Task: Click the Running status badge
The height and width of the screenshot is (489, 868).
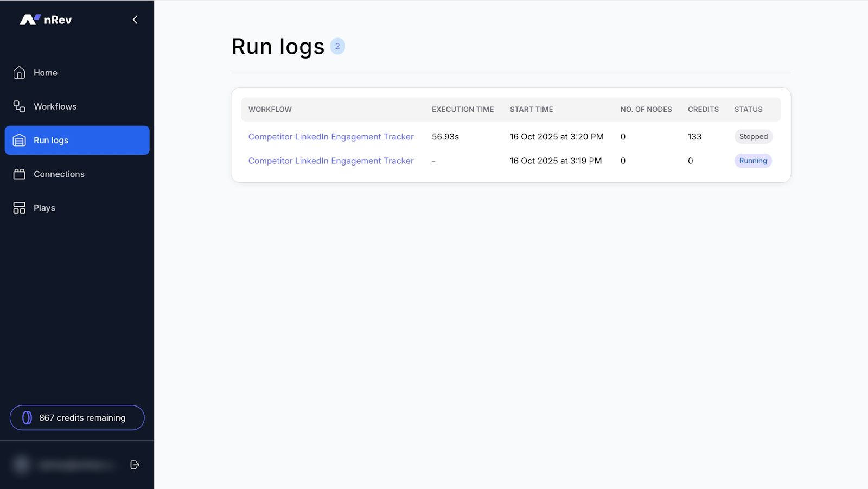Action: pos(753,161)
